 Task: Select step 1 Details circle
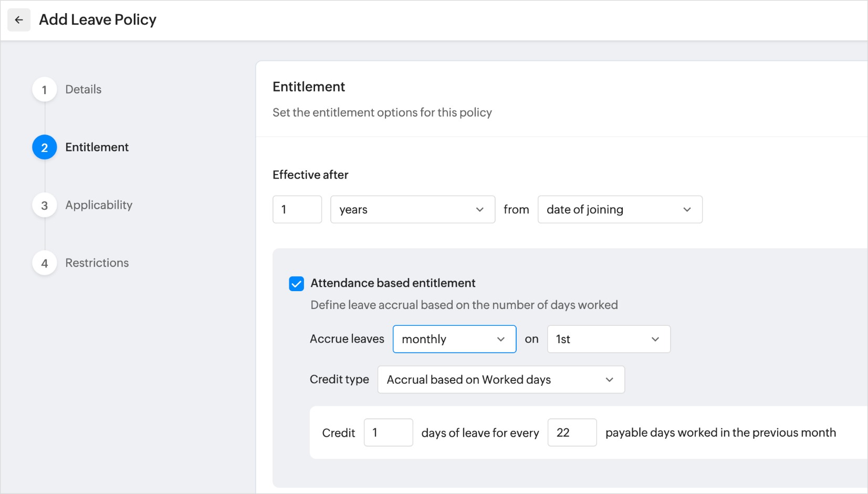tap(45, 90)
